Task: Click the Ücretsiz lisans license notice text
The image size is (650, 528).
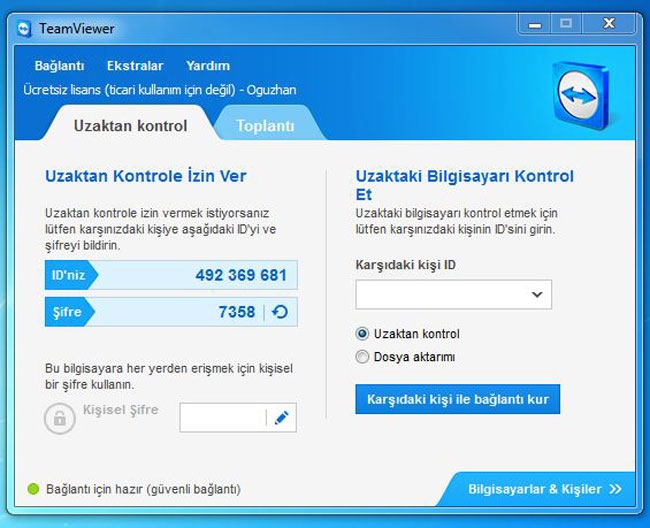Action: click(160, 90)
